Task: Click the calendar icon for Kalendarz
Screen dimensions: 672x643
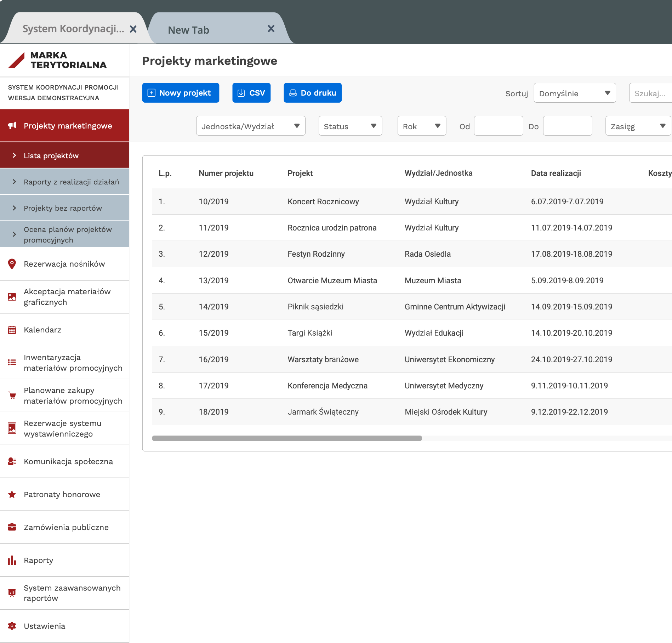Action: pyautogui.click(x=12, y=330)
